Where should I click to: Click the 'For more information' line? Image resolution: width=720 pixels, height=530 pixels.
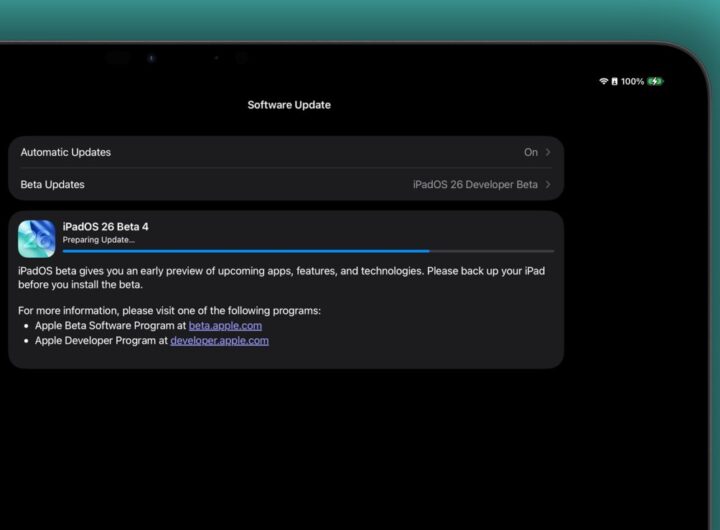pyautogui.click(x=169, y=310)
